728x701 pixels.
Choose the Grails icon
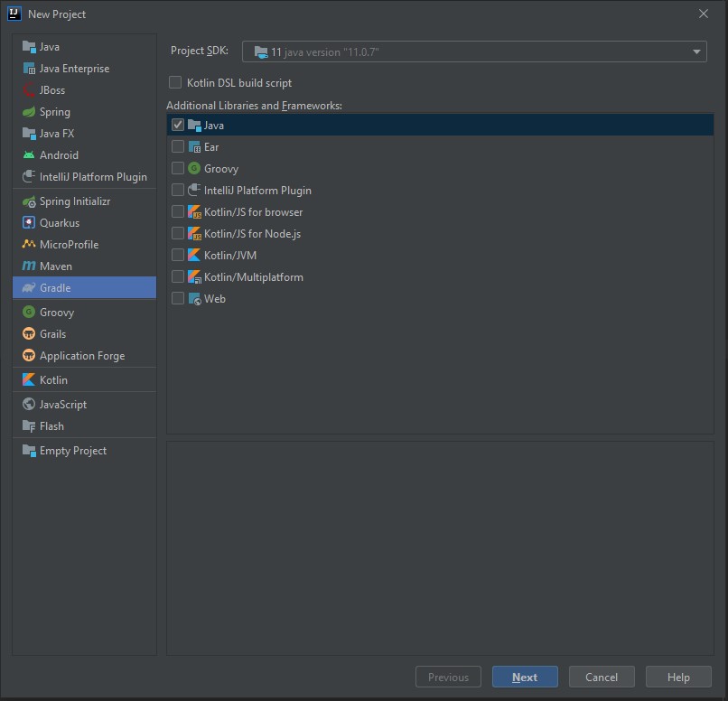[29, 333]
